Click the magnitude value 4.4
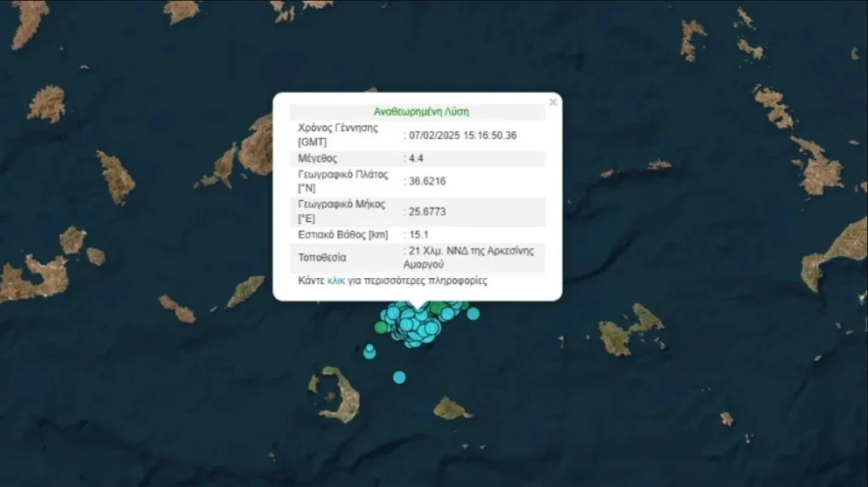 tap(413, 159)
